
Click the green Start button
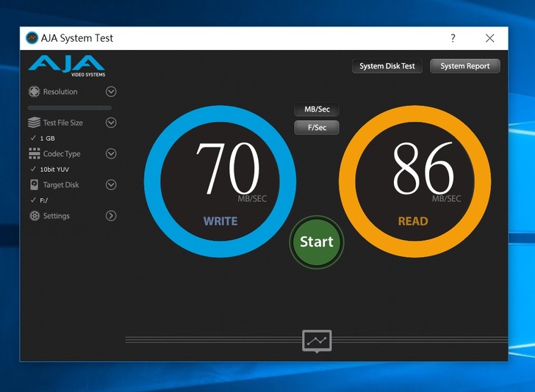[317, 242]
